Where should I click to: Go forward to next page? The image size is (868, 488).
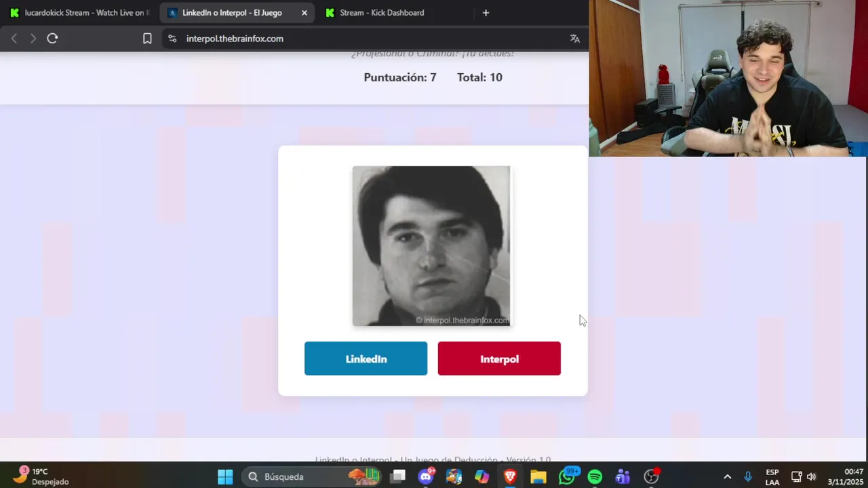click(x=33, y=39)
